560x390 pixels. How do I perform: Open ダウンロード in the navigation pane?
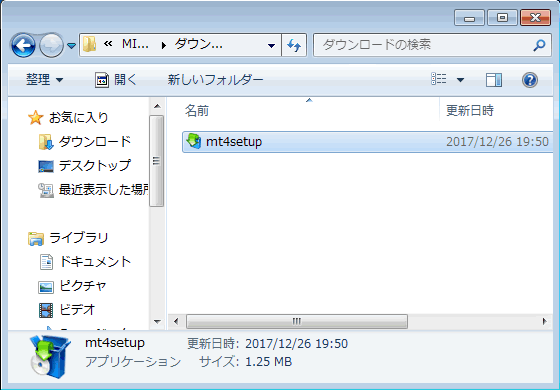tap(95, 142)
